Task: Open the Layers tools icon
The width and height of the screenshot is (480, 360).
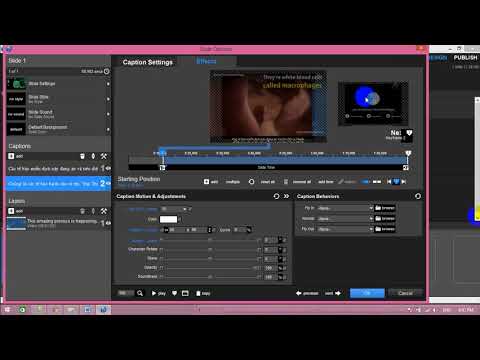Action: click(104, 211)
